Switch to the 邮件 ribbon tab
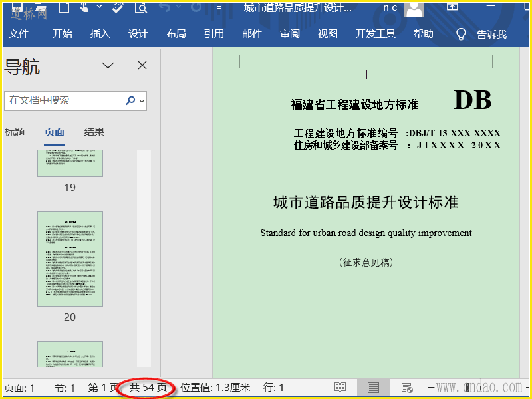The width and height of the screenshot is (532, 399). pyautogui.click(x=252, y=34)
